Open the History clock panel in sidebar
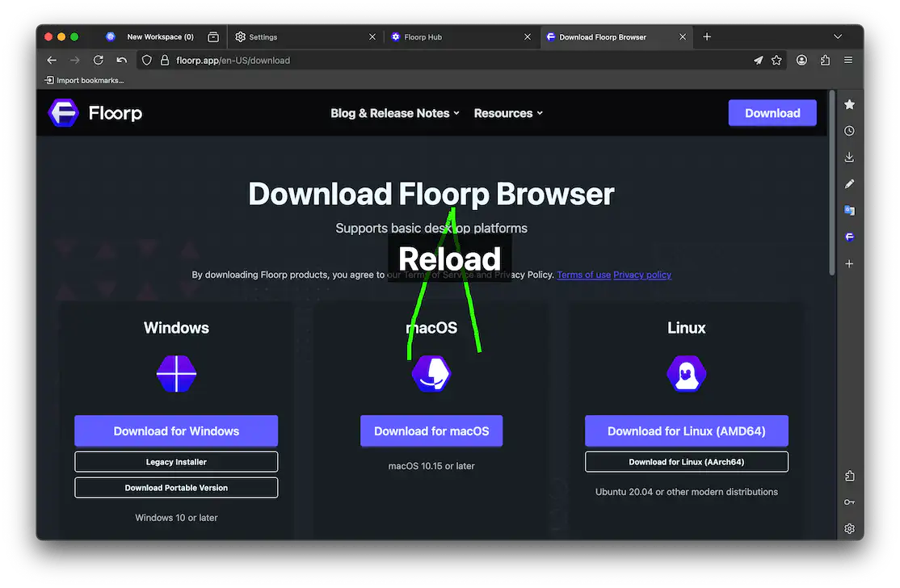The image size is (900, 588). point(849,131)
